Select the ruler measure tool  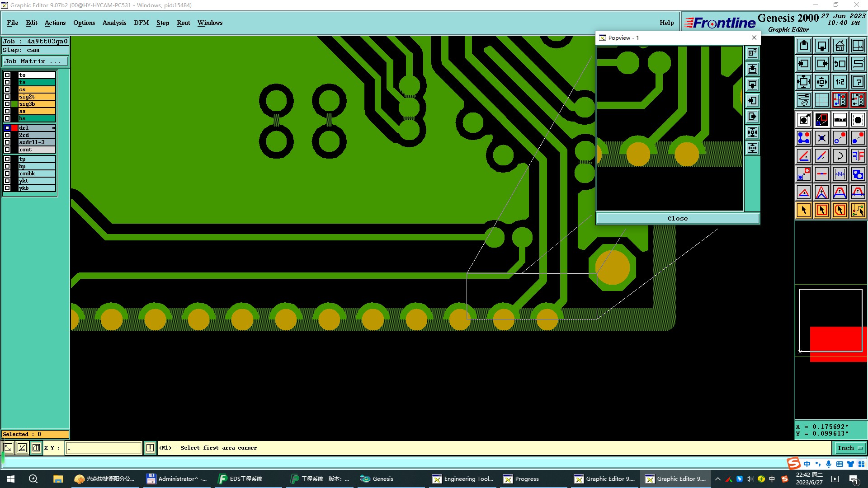(x=840, y=120)
